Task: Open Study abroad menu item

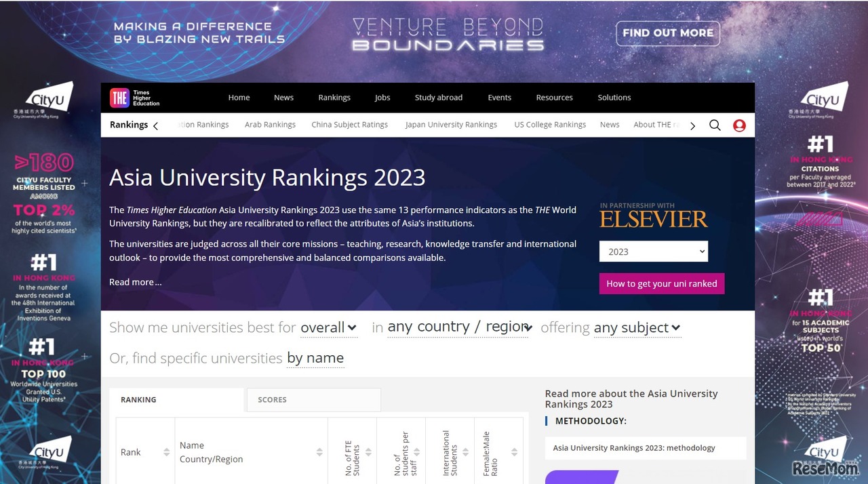Action: (x=439, y=98)
